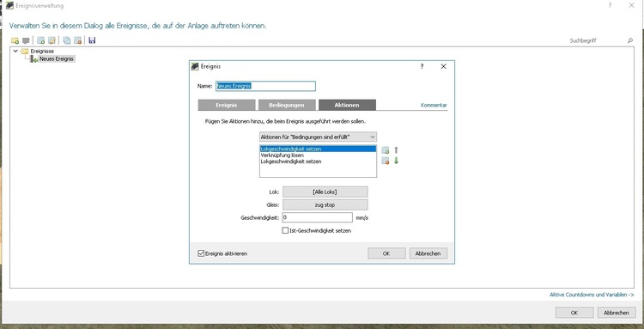Close the Ereignis dialog with X

[443, 66]
